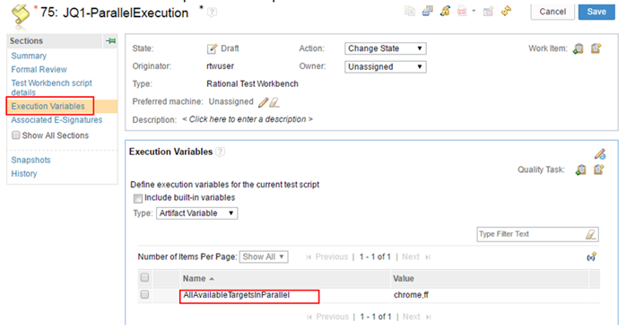This screenshot has width=644, height=330.
Task: Edit preferred machine with pencil icon
Action: [263, 102]
